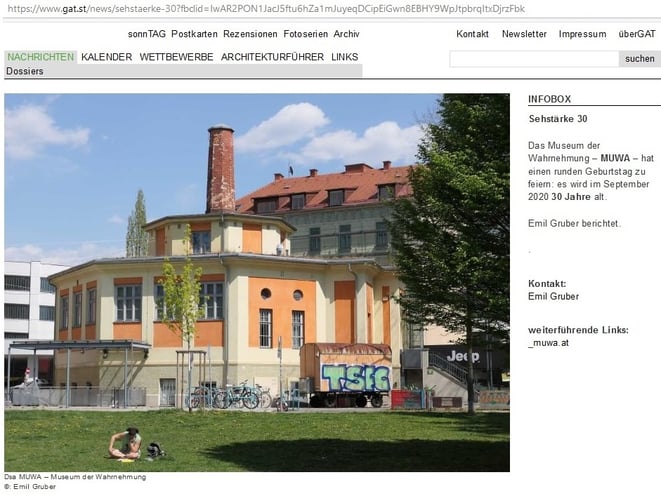Viewport: 661px width, 496px height.
Task: Open the sonnTAG section
Action: [x=147, y=34]
